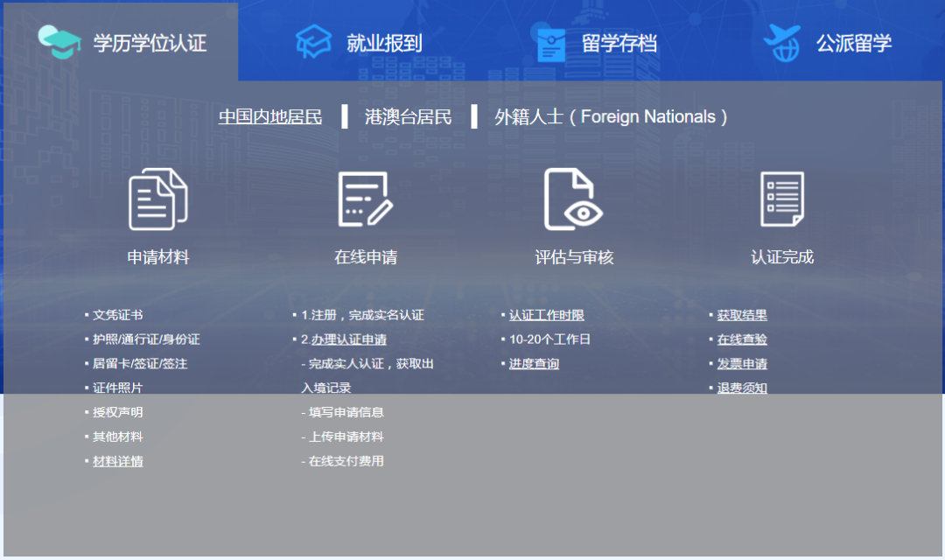Select the 在线申请 pen-and-paper icon
Image resolution: width=945 pixels, height=560 pixels.
click(x=366, y=199)
